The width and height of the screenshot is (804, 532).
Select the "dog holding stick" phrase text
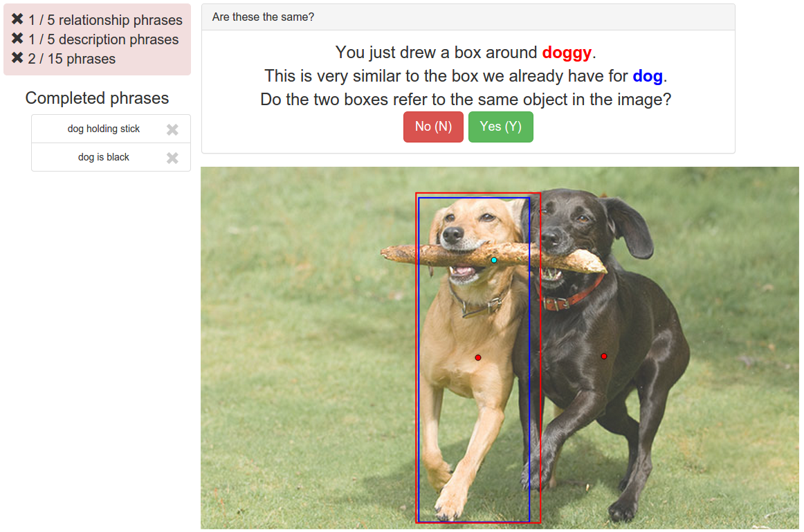tap(103, 129)
